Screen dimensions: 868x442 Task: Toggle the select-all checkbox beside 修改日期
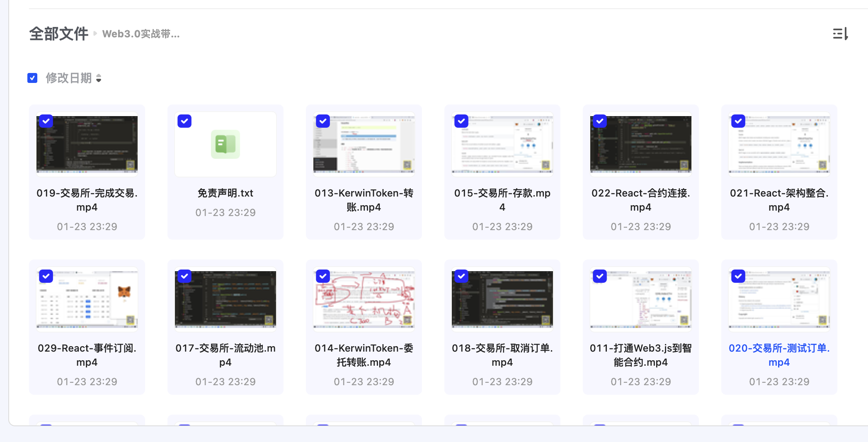coord(32,78)
